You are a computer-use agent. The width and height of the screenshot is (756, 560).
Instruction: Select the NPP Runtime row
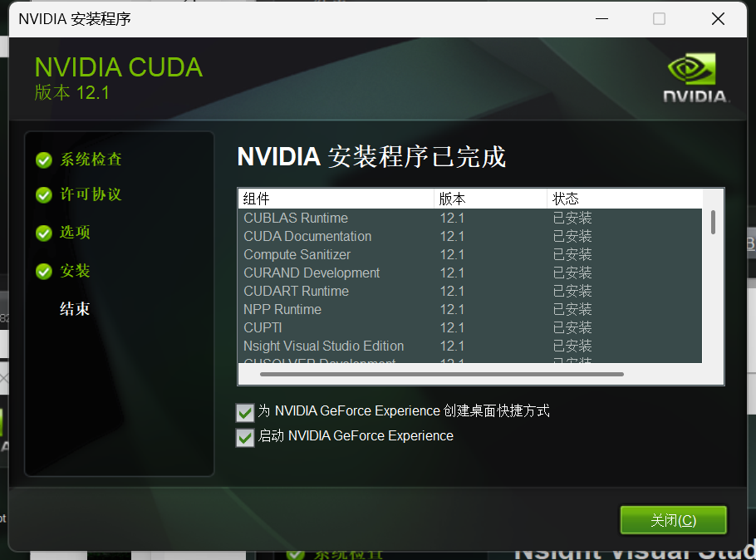pos(470,310)
